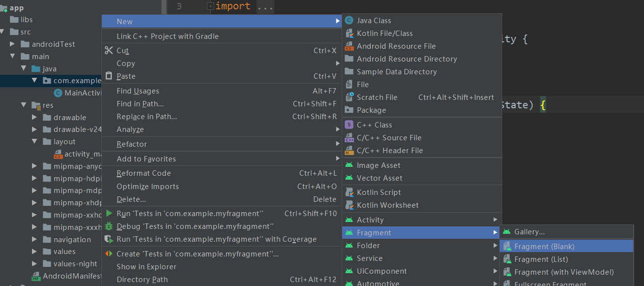Click the File icon in New submenu
644x286 pixels.
pyautogui.click(x=349, y=85)
